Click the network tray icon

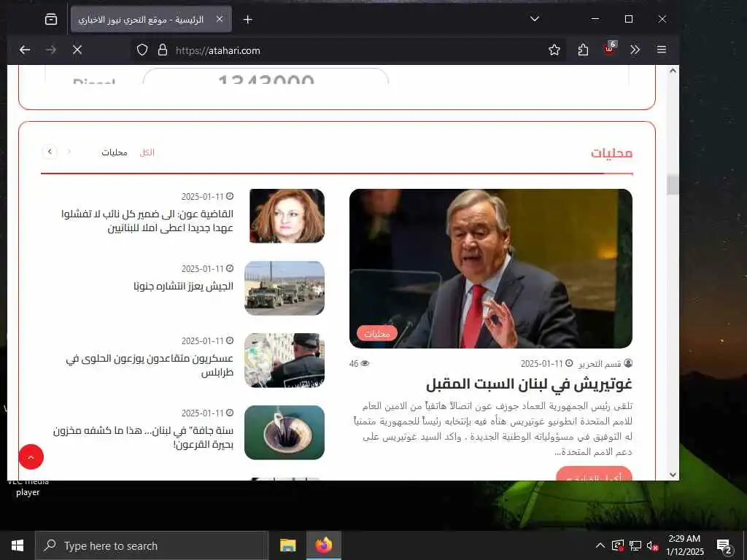(635, 545)
